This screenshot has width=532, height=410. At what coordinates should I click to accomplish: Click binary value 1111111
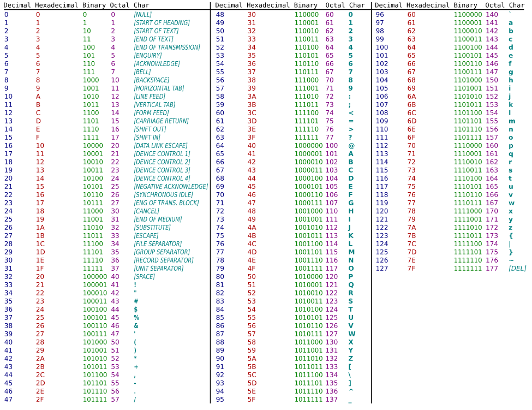point(468,269)
